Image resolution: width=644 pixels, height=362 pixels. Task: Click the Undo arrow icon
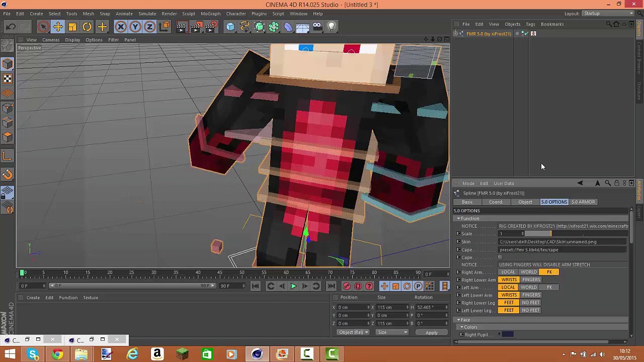tap(11, 27)
